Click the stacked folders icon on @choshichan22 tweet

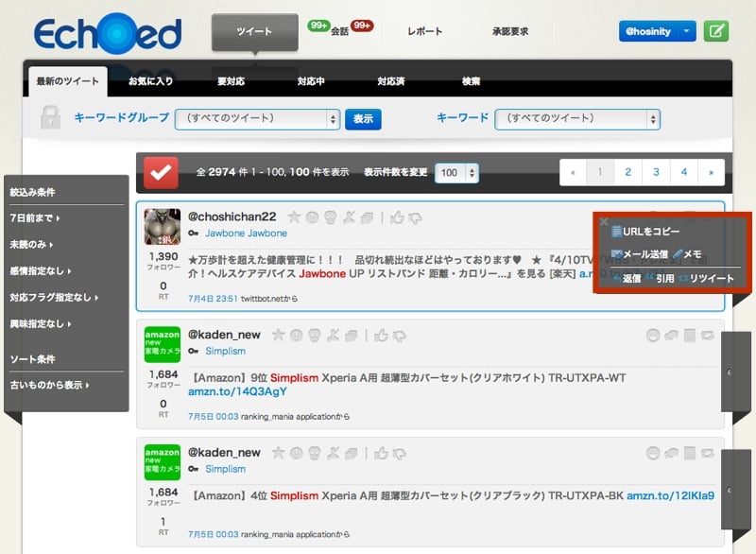tap(367, 218)
